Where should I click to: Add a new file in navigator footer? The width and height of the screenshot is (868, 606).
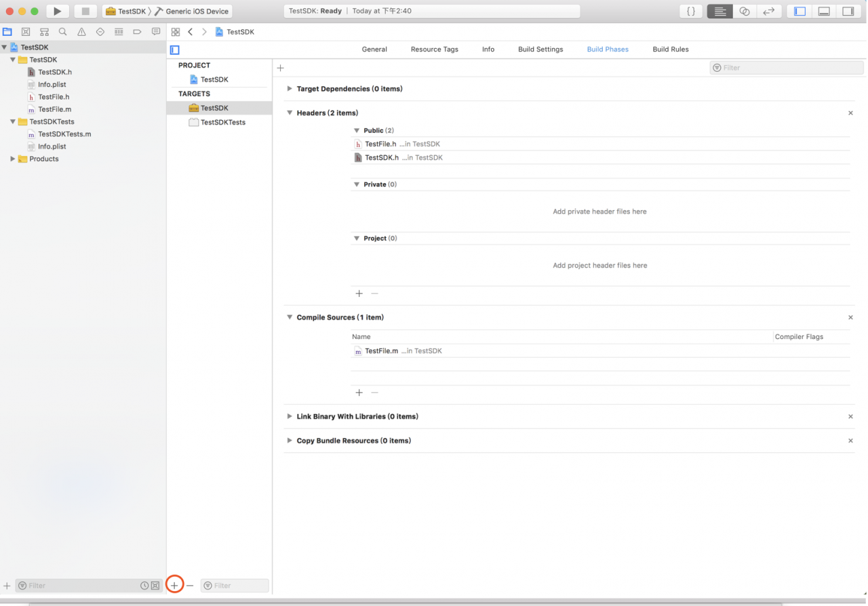(7, 586)
